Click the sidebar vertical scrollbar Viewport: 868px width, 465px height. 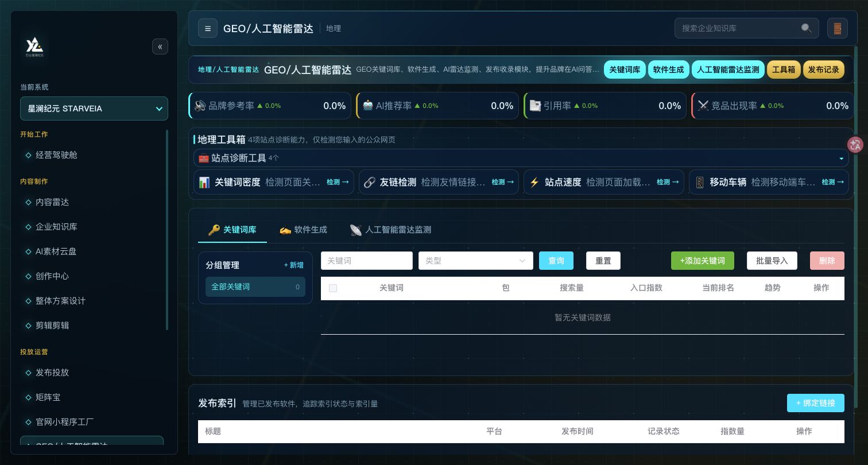click(x=167, y=230)
